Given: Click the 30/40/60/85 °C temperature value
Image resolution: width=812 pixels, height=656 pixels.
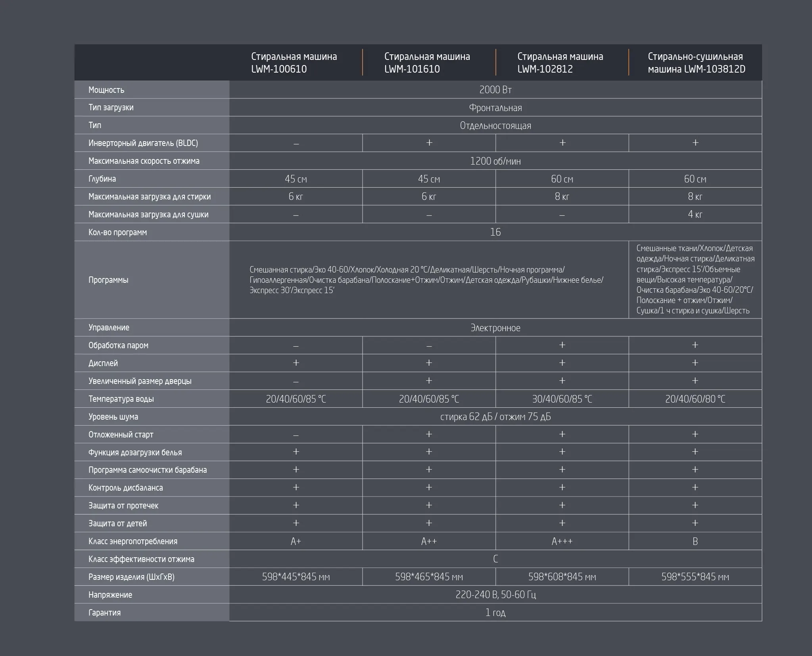Looking at the screenshot, I should tap(562, 399).
